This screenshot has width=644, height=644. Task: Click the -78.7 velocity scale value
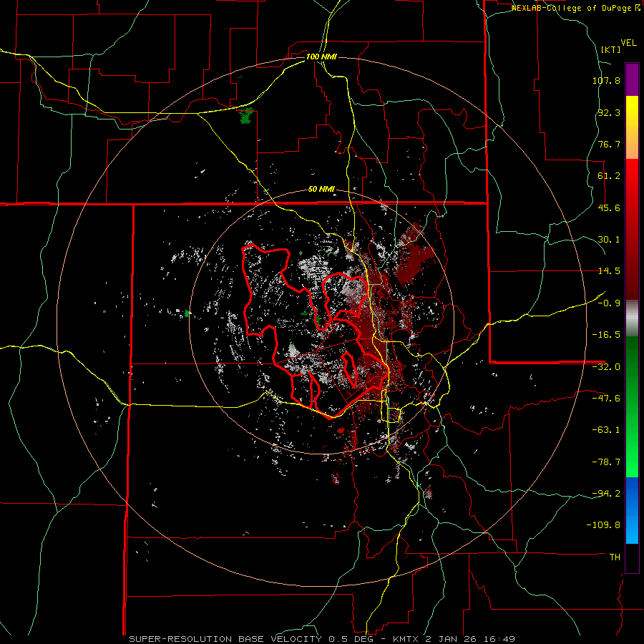point(606,462)
